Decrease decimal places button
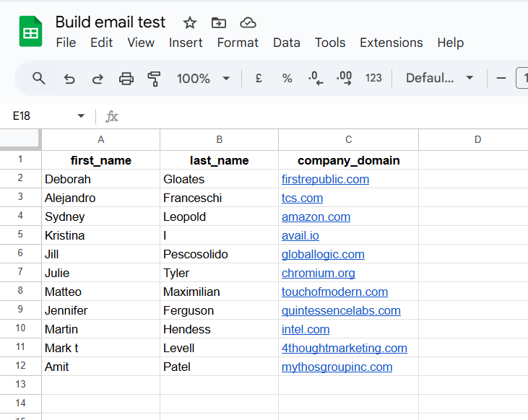 click(x=316, y=78)
